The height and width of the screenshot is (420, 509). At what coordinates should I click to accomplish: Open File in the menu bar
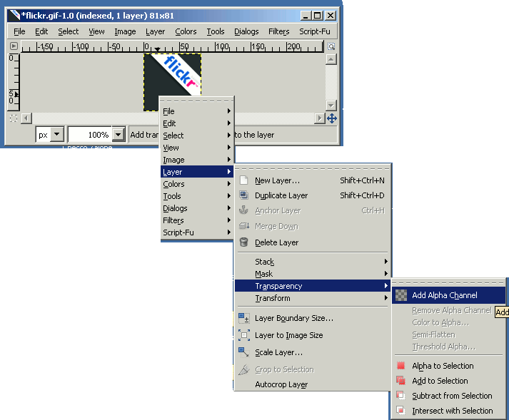click(x=19, y=31)
